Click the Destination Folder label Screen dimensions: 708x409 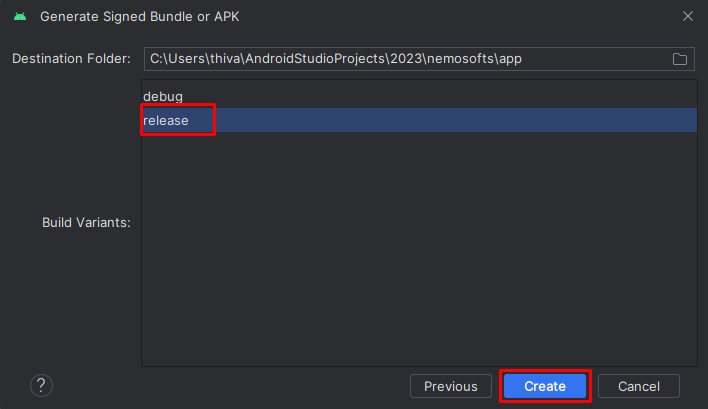coord(71,59)
